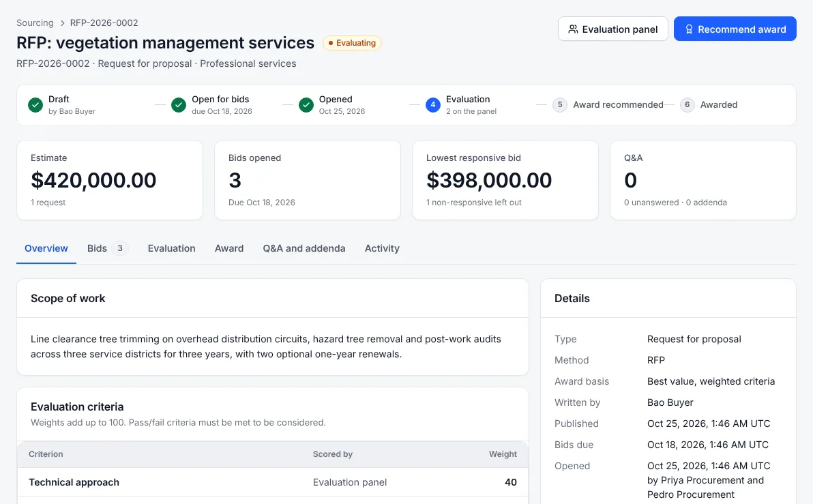The width and height of the screenshot is (813, 504).
Task: Click the 'Scored by' column header
Action: tap(333, 454)
